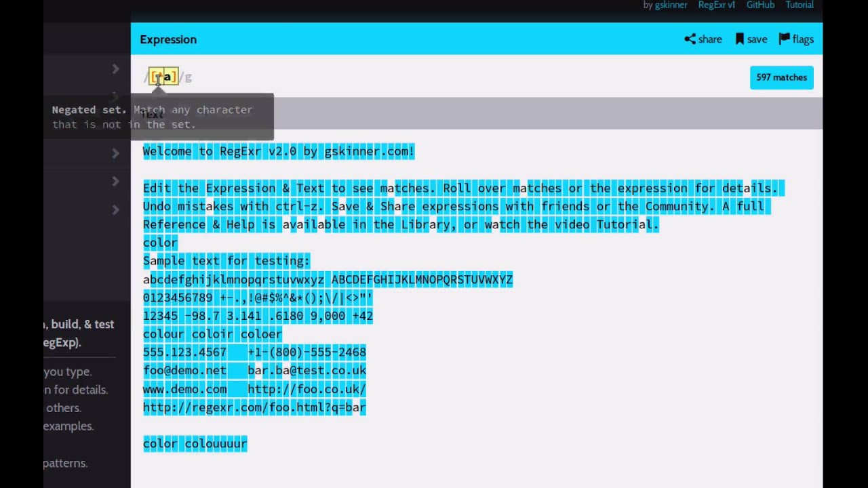Visit the GitHub link
Image resolution: width=868 pixels, height=488 pixels.
(760, 5)
